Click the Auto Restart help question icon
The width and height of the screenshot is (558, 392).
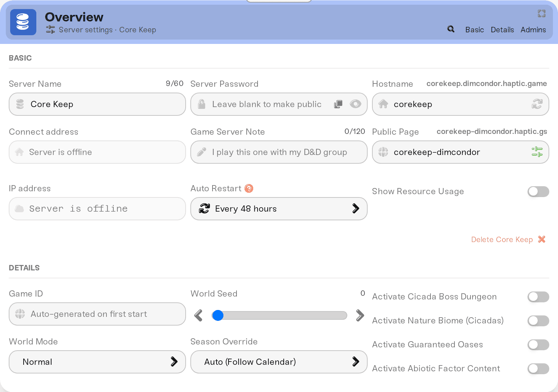tap(249, 188)
